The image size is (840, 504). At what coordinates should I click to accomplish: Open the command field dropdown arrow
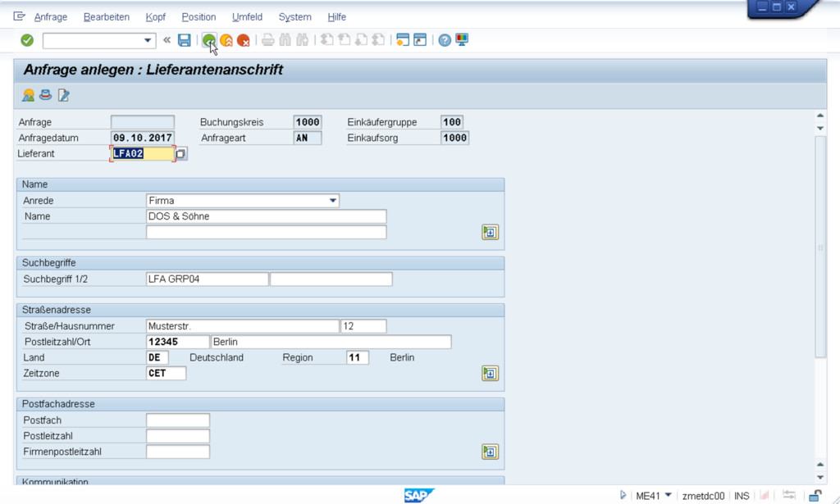click(x=148, y=41)
